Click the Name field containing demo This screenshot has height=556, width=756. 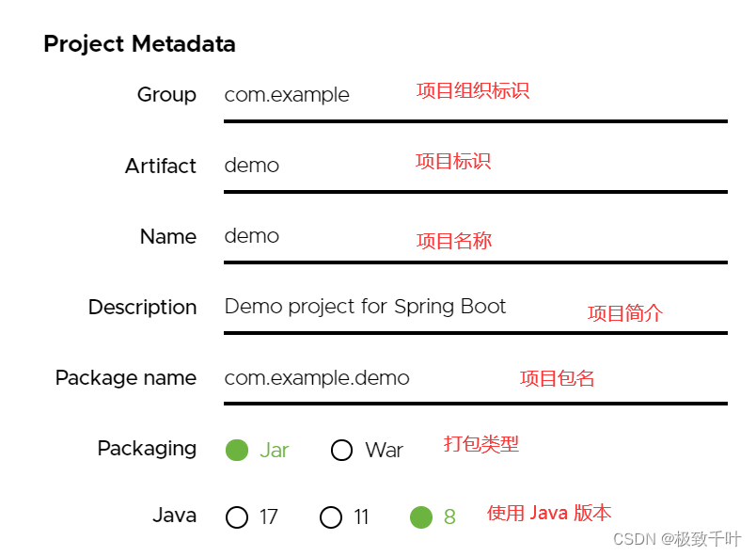point(476,238)
